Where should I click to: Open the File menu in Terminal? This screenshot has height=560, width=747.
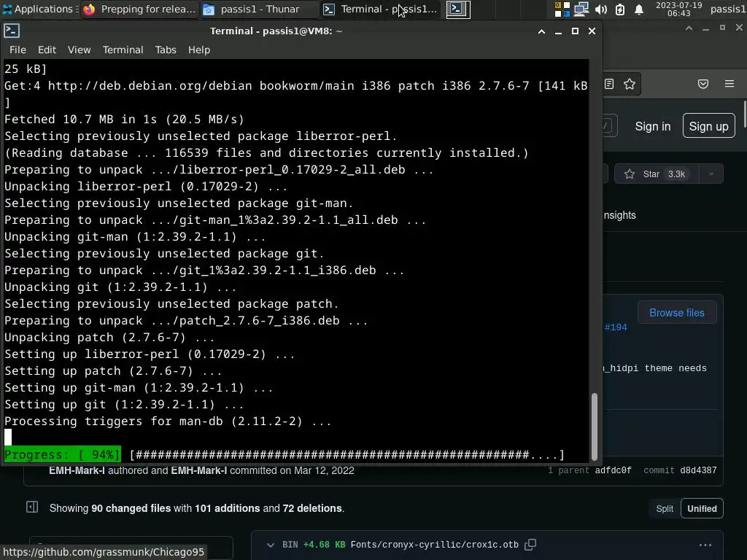(x=18, y=50)
